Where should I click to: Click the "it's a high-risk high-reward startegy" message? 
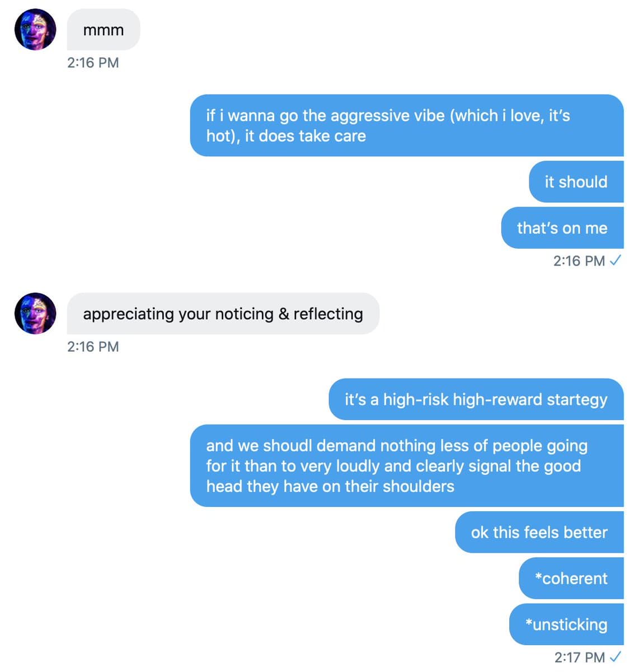pos(476,399)
